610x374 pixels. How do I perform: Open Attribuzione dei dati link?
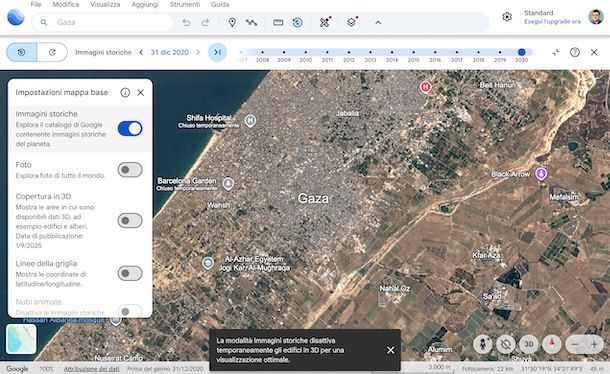tap(92, 369)
